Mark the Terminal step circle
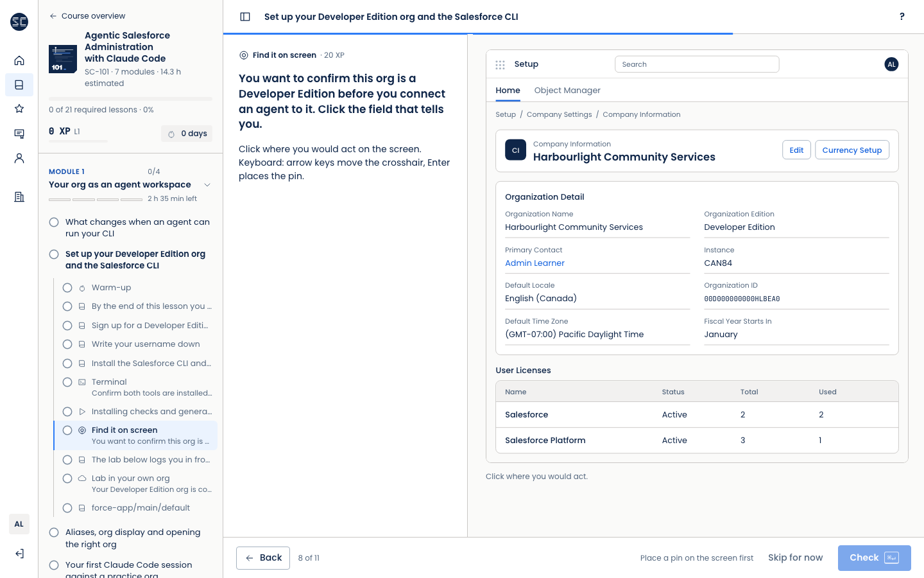Image resolution: width=924 pixels, height=578 pixels. pos(67,382)
